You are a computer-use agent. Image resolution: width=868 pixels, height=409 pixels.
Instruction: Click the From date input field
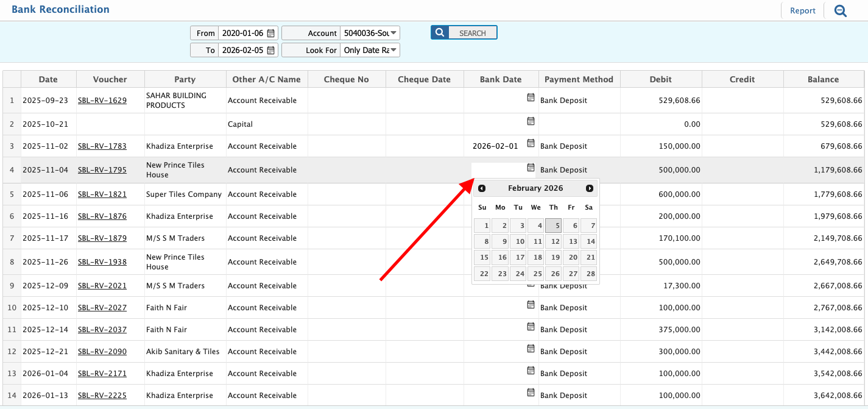[242, 33]
